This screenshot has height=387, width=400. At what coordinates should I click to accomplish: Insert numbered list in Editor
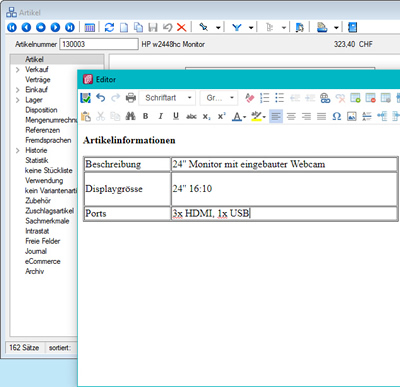[x=265, y=98]
